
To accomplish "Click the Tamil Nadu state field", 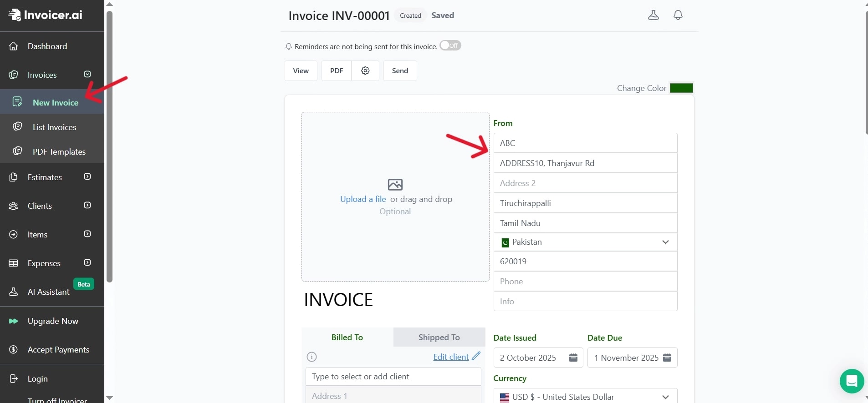I will click(x=585, y=223).
